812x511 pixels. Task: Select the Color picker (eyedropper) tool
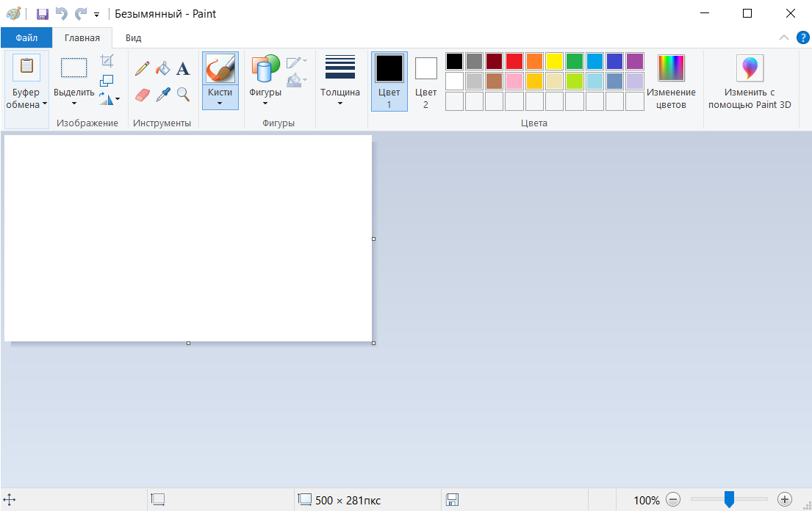click(162, 94)
